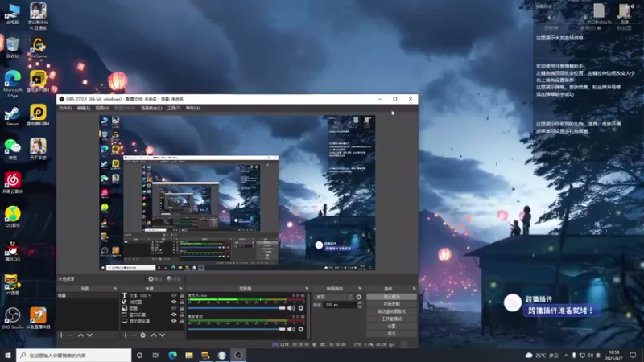This screenshot has height=362, width=644.
Task: Click the 开始录制 start recording button
Action: (391, 304)
